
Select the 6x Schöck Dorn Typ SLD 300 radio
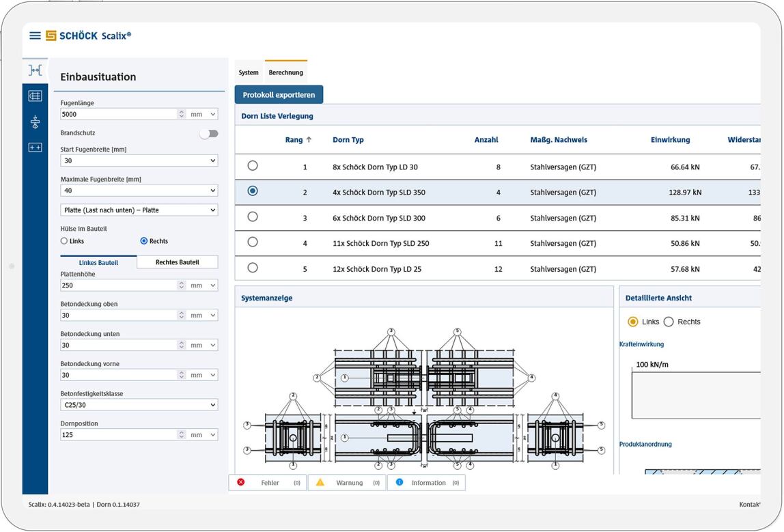coord(253,216)
